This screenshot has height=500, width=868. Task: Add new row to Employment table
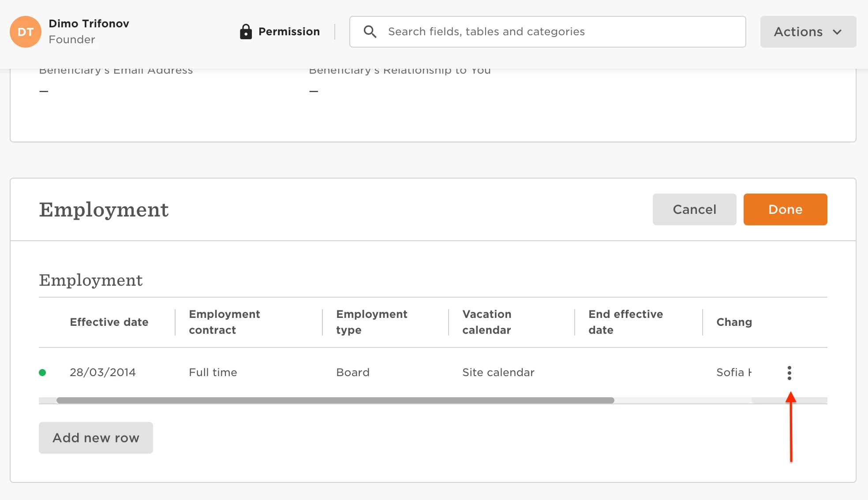click(x=96, y=438)
